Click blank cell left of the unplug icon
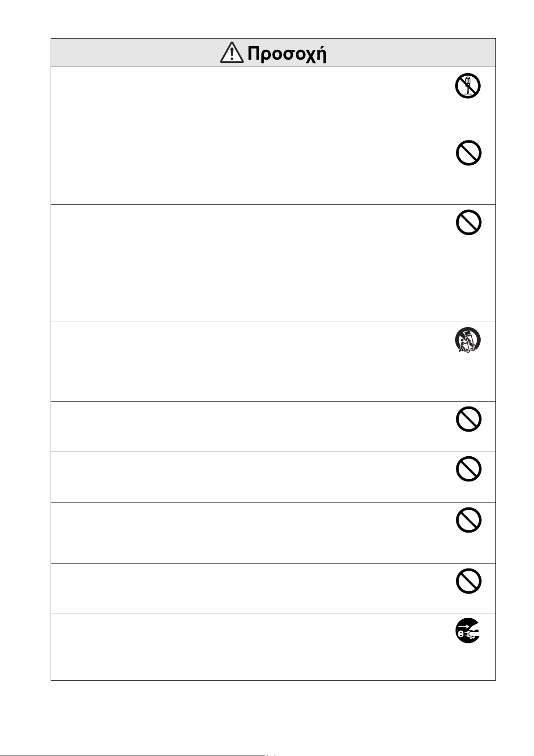Image resolution: width=534 pixels, height=756 pixels. 247,646
